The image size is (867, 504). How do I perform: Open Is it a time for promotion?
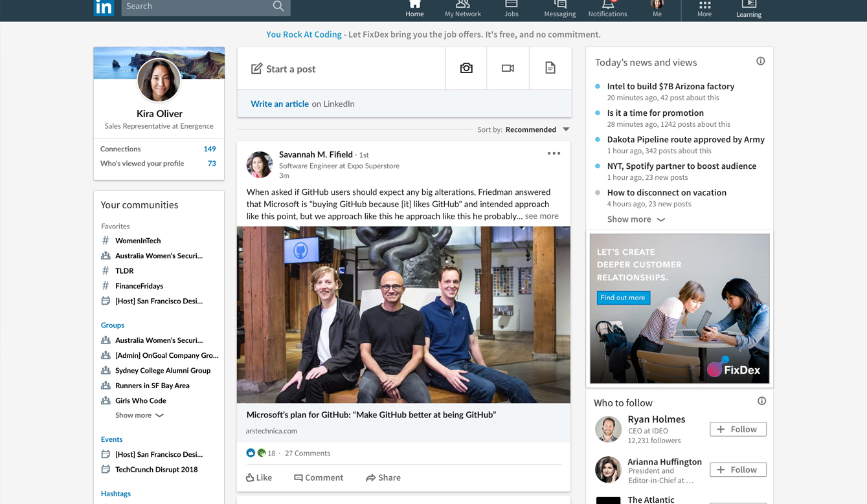pos(655,113)
